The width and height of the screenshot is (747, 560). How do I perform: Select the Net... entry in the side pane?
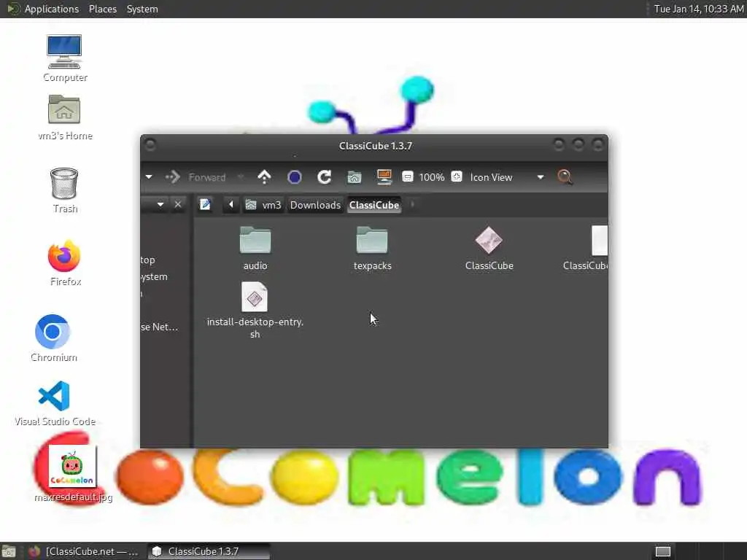coord(160,327)
